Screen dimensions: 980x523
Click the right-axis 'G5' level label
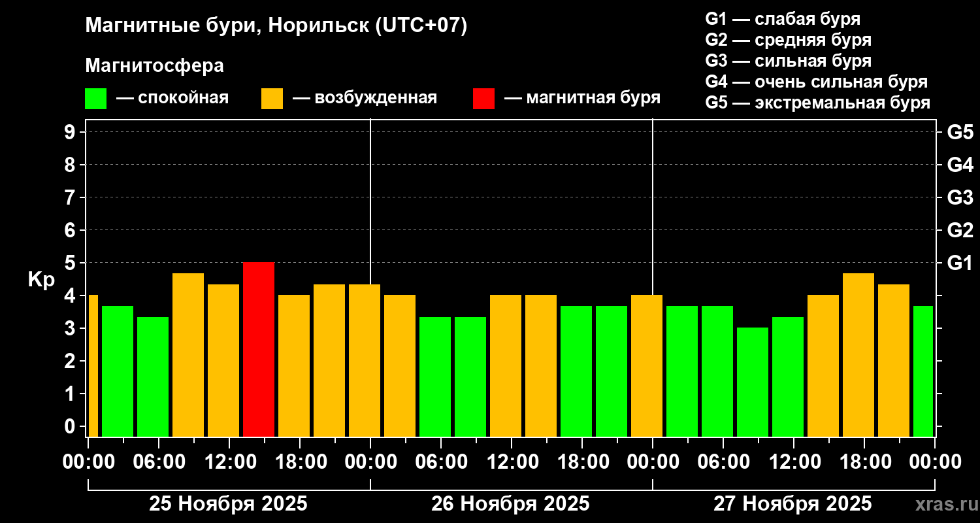pyautogui.click(x=960, y=132)
